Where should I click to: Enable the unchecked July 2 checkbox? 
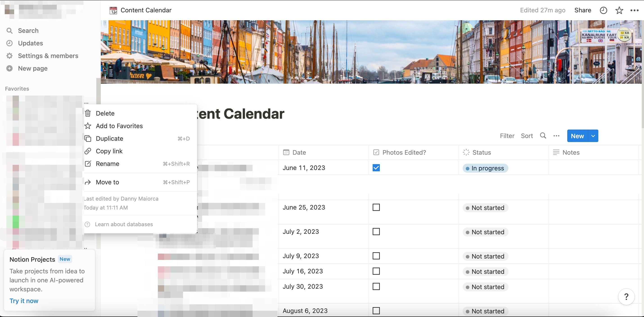click(376, 232)
